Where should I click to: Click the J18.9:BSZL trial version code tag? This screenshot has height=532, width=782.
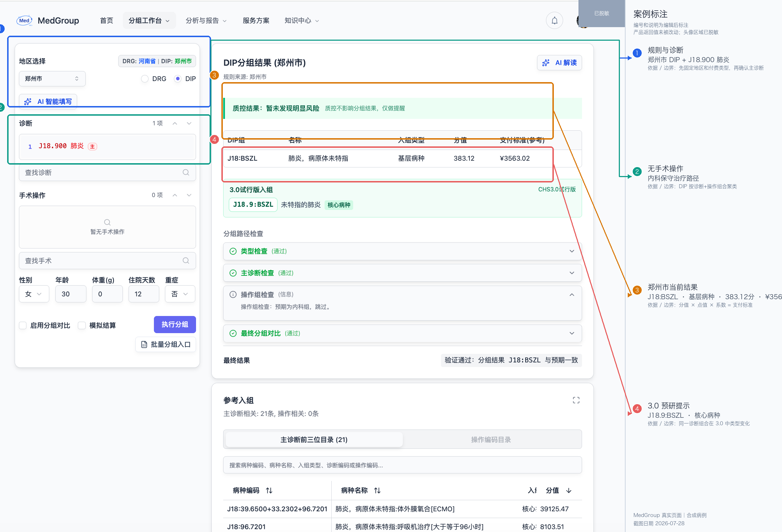point(253,205)
